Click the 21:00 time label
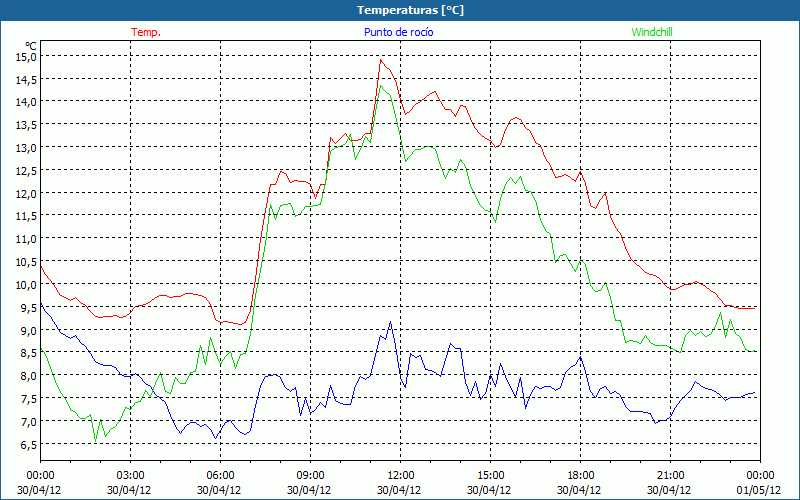This screenshot has height=500, width=800. (669, 476)
